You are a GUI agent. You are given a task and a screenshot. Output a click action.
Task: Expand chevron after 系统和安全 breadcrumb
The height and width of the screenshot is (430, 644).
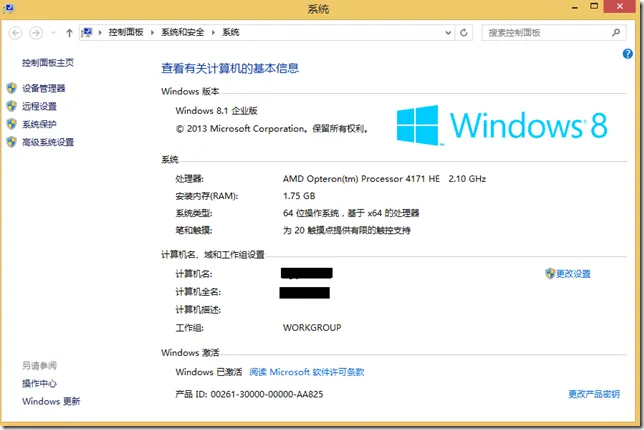pos(213,32)
